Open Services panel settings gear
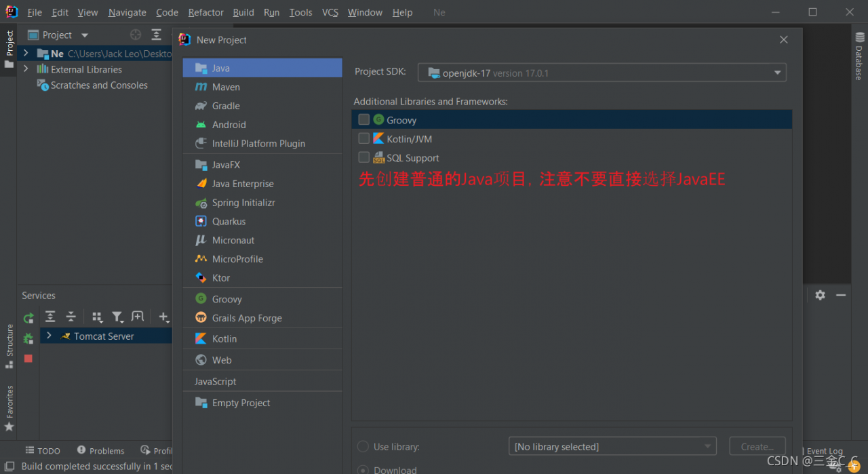Image resolution: width=868 pixels, height=474 pixels. [x=821, y=295]
